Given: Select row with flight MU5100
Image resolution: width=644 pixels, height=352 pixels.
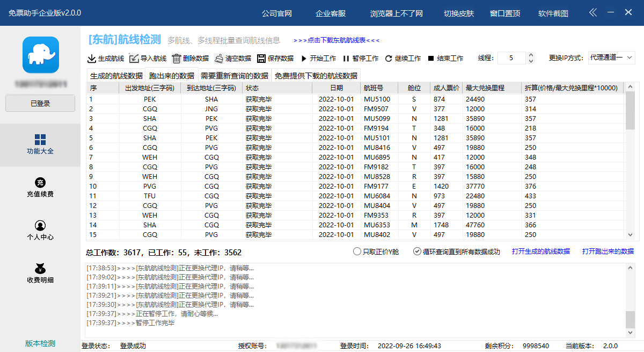Looking at the screenshot, I should coord(355,99).
